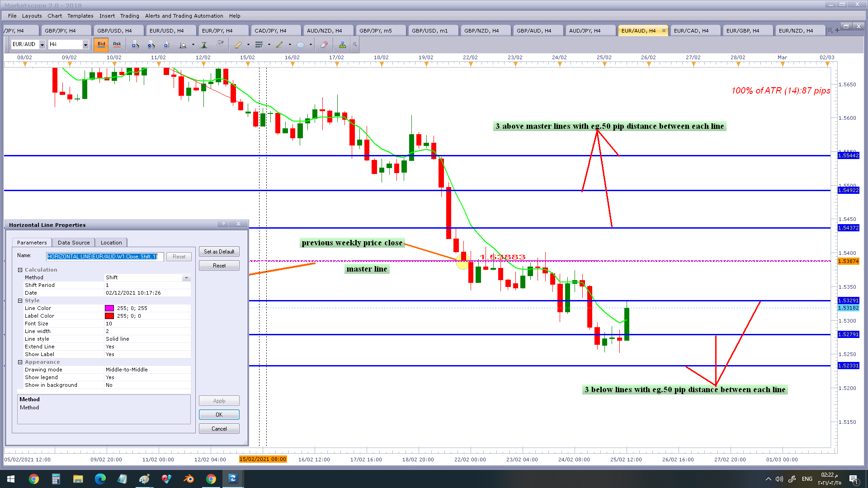Click the dialog help question mark button
This screenshot has height=488, width=868.
point(223,224)
